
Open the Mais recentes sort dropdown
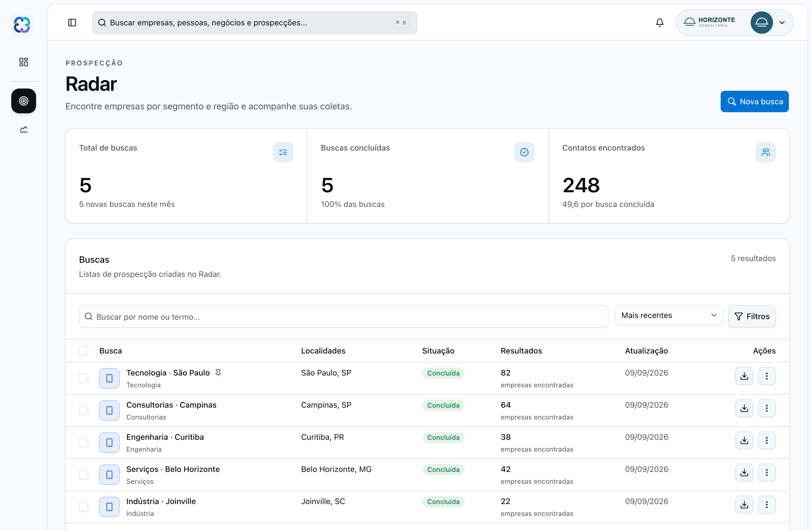669,315
